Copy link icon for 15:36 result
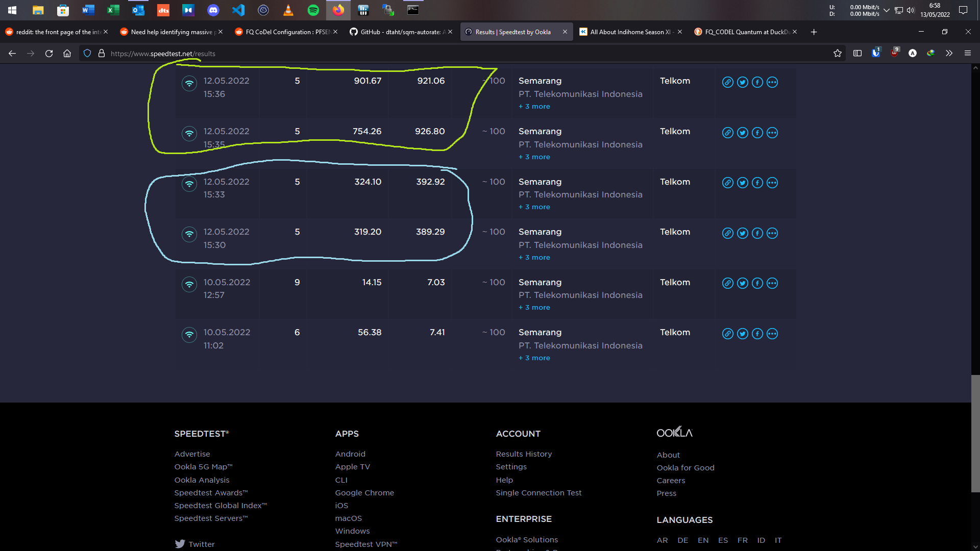Screen dimensions: 980x551 [728, 82]
